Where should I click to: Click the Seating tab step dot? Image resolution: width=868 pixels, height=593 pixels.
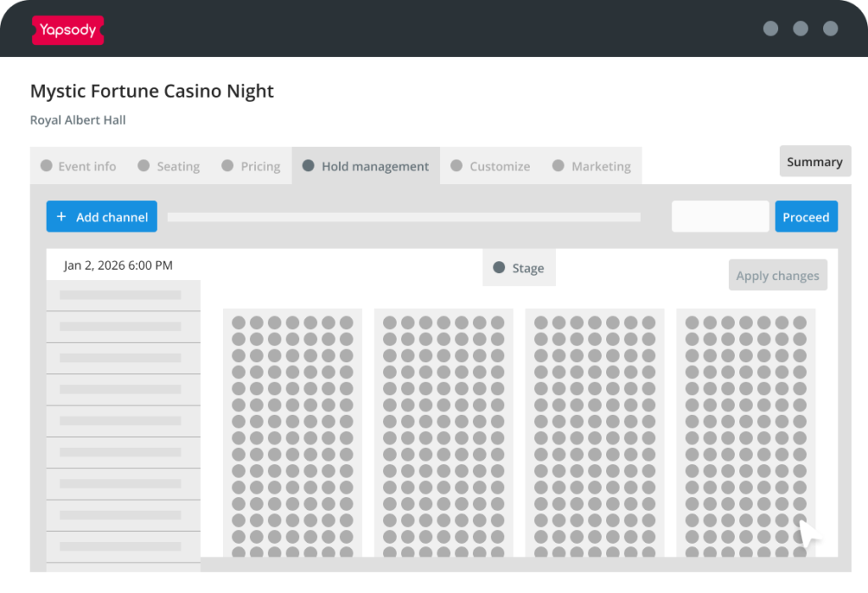[x=144, y=166]
